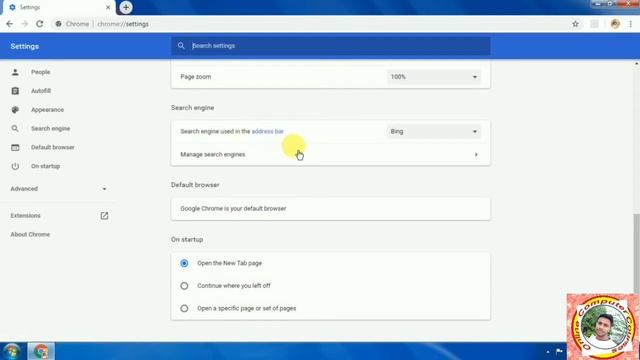Select Open a specific page or set of pages
640x360 pixels.
[x=184, y=308]
